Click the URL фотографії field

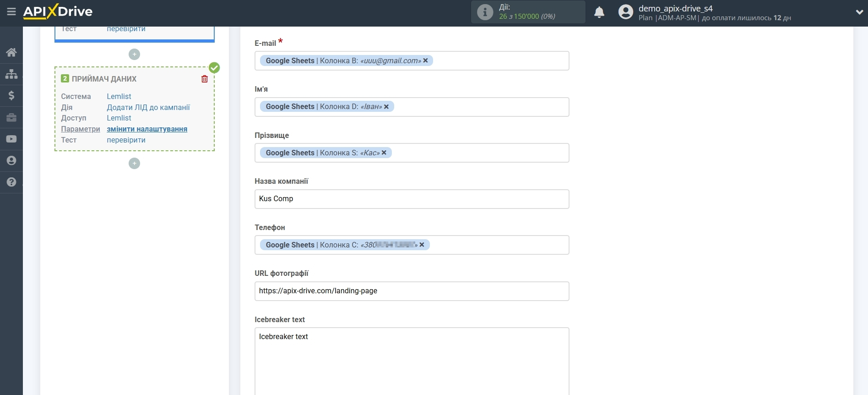pyautogui.click(x=412, y=291)
